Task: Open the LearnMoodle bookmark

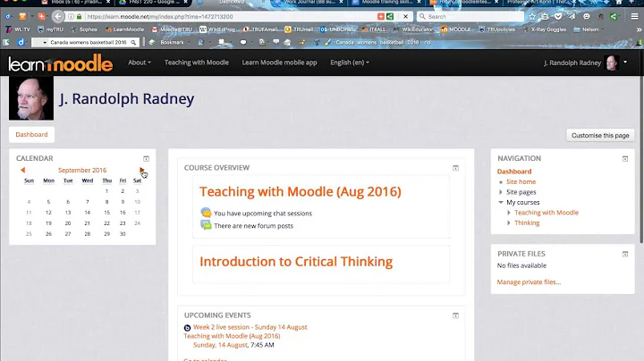Action: click(125, 29)
